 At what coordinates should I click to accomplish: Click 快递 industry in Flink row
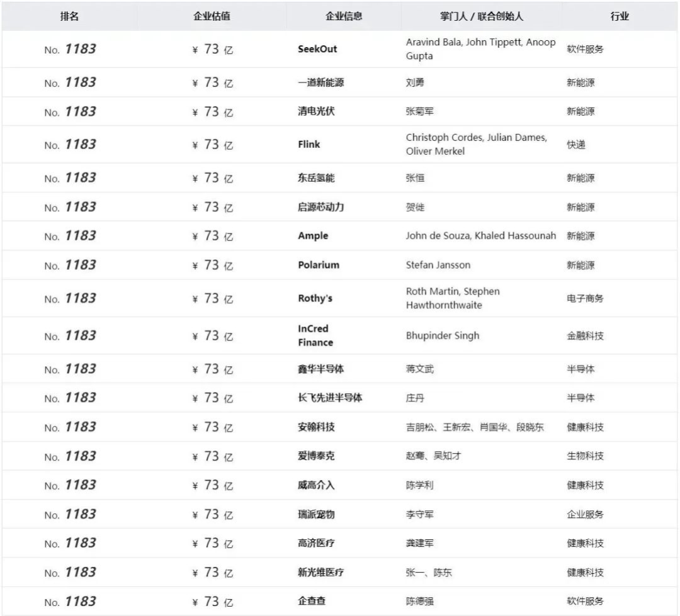(x=576, y=144)
